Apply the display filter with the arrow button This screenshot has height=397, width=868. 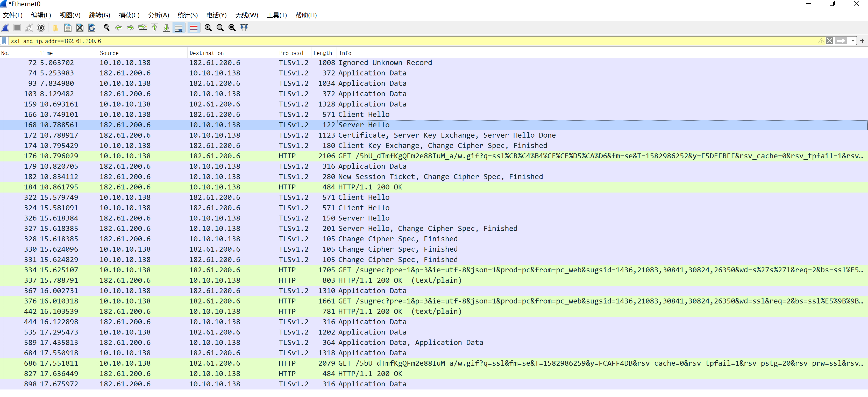(841, 40)
